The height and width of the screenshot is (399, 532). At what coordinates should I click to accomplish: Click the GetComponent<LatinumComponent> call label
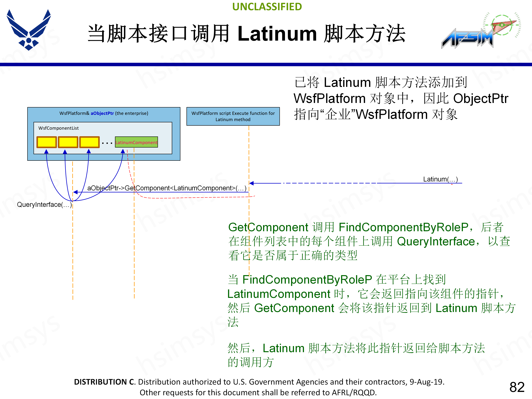point(167,188)
